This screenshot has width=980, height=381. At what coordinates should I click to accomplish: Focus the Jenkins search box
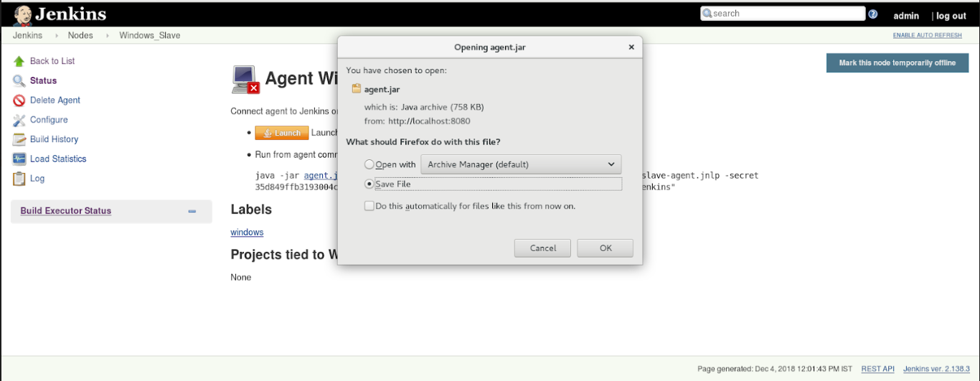(783, 14)
